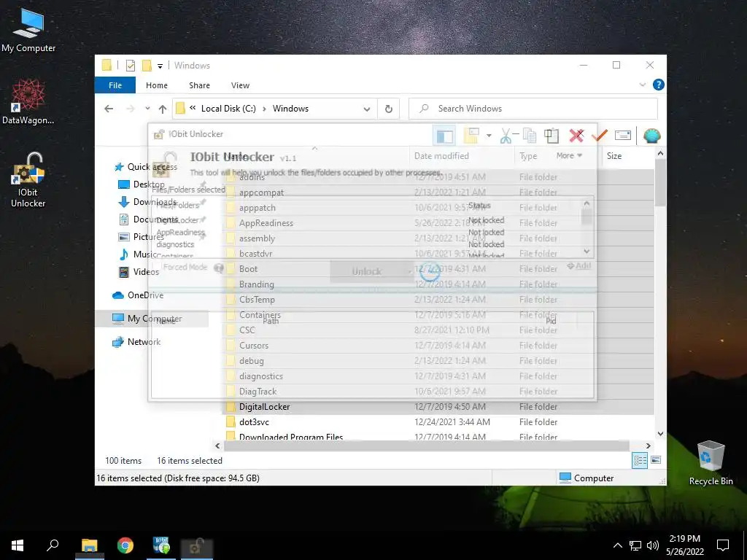The height and width of the screenshot is (560, 747).
Task: Open taskbar search magnifier
Action: pyautogui.click(x=53, y=545)
